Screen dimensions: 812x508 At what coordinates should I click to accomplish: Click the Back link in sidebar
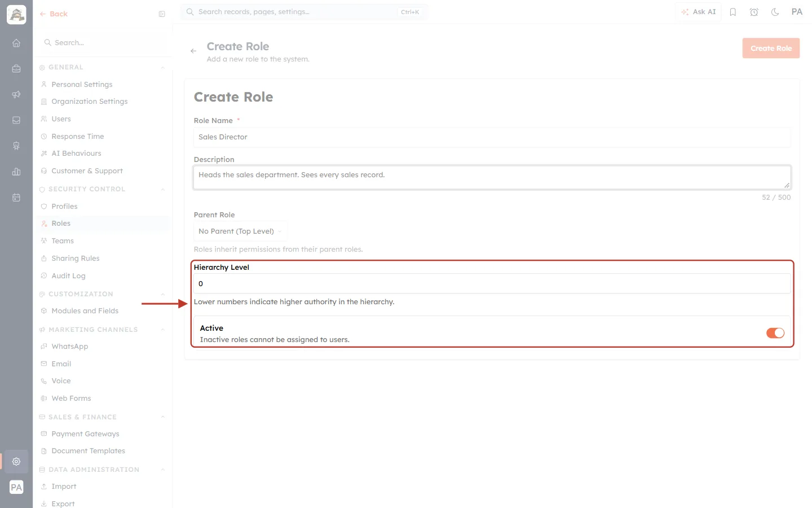(54, 14)
